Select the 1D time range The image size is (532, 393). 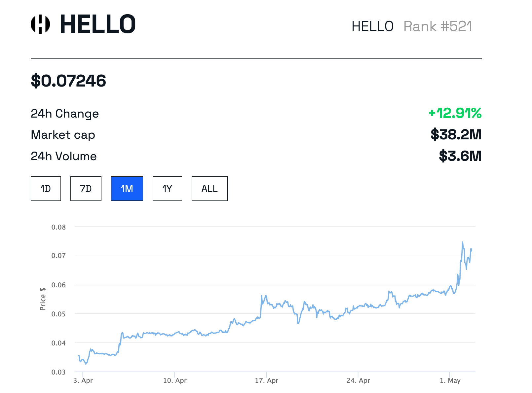pyautogui.click(x=46, y=189)
